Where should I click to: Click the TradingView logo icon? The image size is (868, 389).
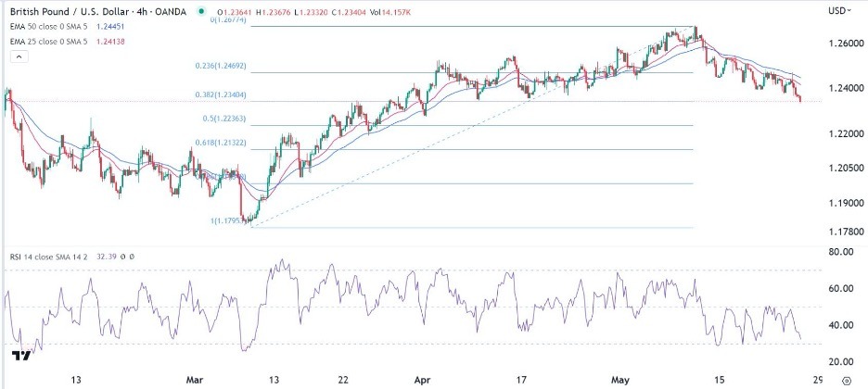pos(19,355)
